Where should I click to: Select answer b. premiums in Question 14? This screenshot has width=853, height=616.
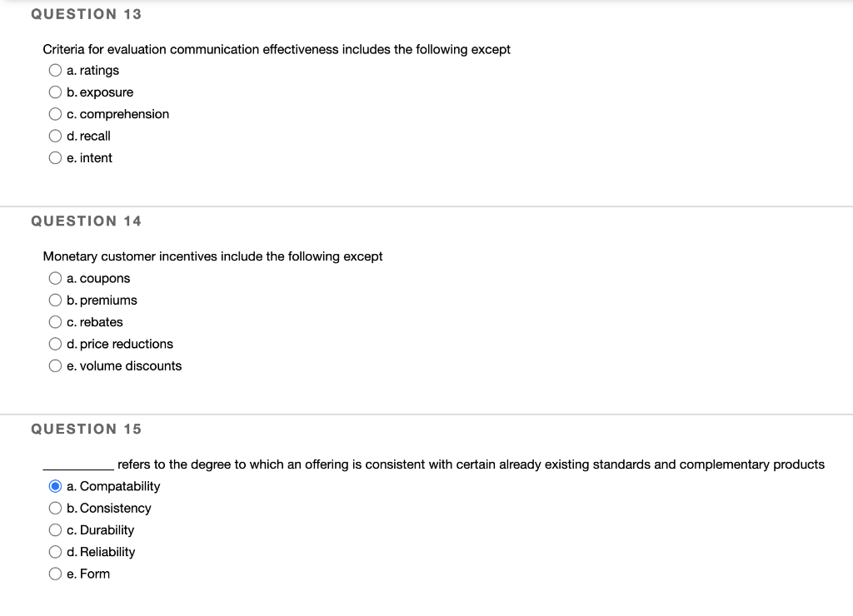click(55, 300)
